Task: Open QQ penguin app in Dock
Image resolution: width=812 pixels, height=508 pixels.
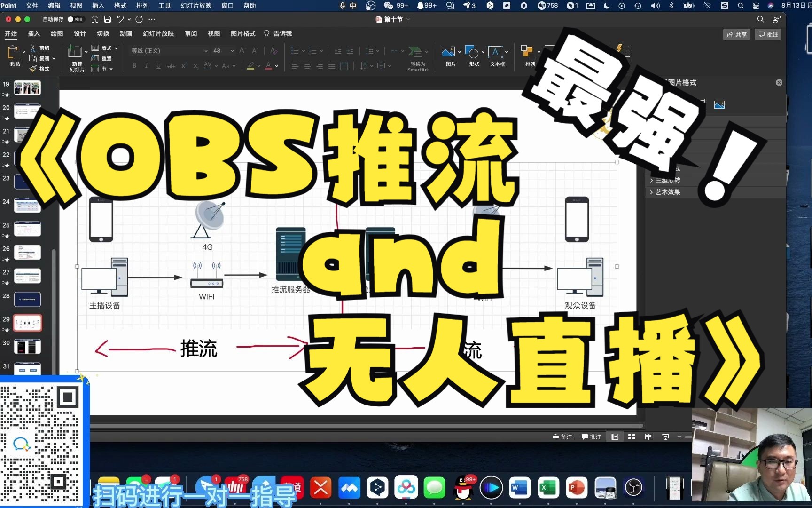Action: [463, 488]
